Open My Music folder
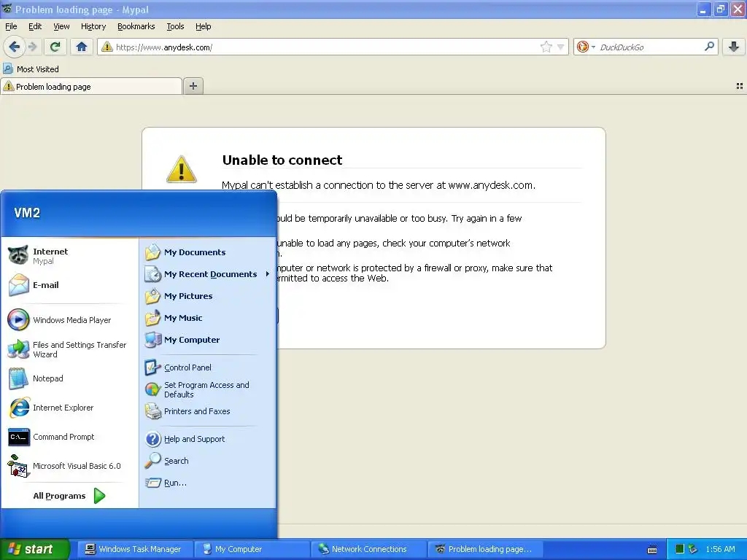 pos(208,318)
